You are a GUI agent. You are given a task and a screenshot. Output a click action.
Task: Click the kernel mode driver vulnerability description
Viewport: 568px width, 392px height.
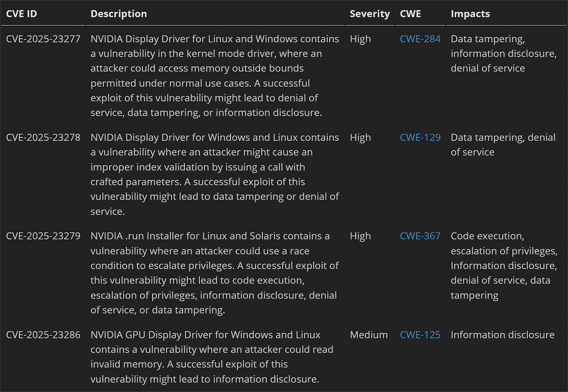point(214,76)
